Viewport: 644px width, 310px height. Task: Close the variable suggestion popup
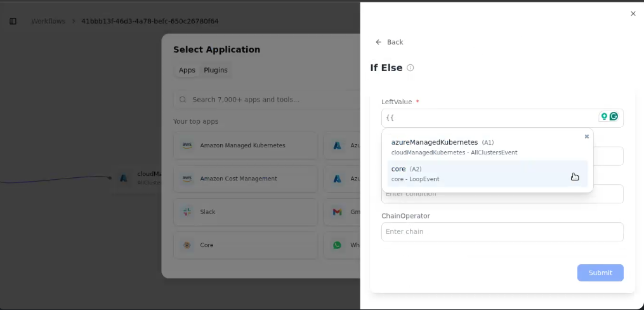coord(586,137)
